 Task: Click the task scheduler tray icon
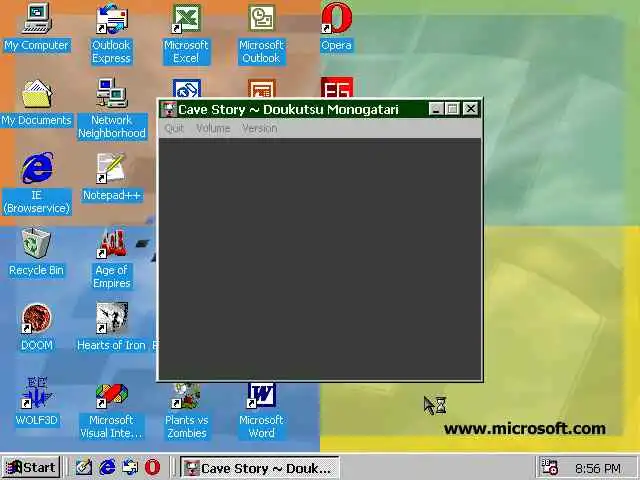pyautogui.click(x=549, y=467)
